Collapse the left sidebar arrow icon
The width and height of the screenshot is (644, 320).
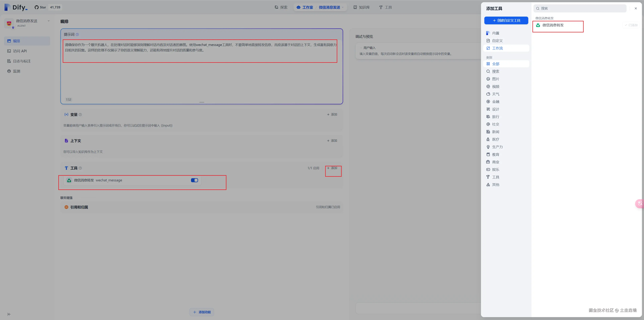[x=9, y=314]
